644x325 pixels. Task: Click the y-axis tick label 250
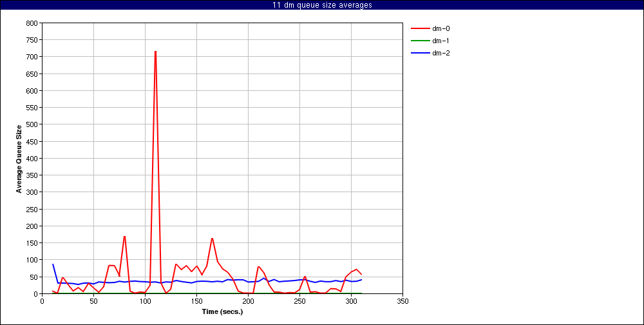pyautogui.click(x=33, y=210)
